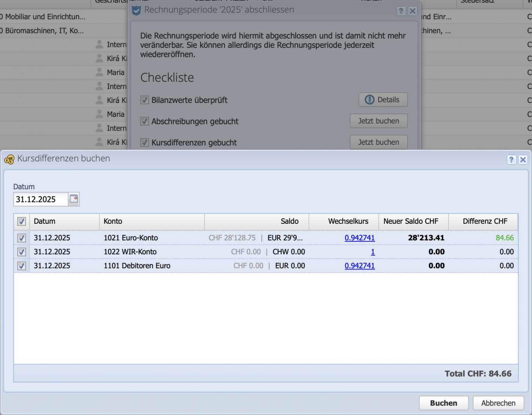Click the person icon next to Maria

coord(99,72)
